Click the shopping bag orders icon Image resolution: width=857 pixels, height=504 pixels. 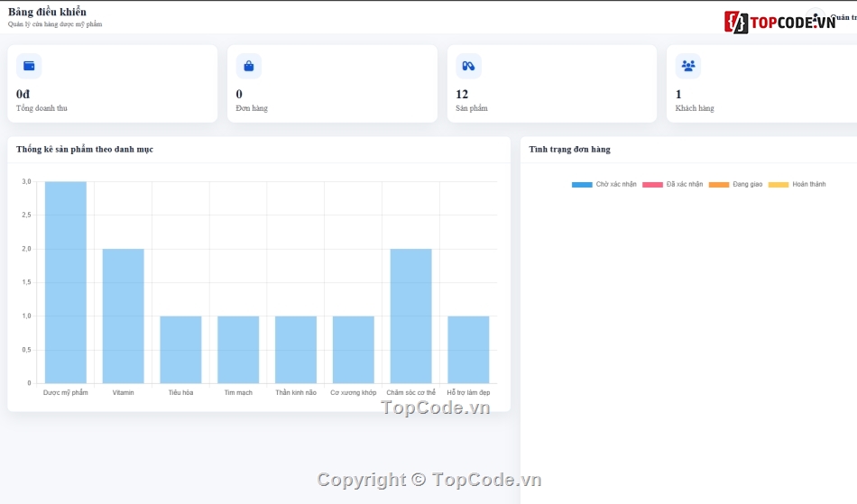tap(249, 66)
